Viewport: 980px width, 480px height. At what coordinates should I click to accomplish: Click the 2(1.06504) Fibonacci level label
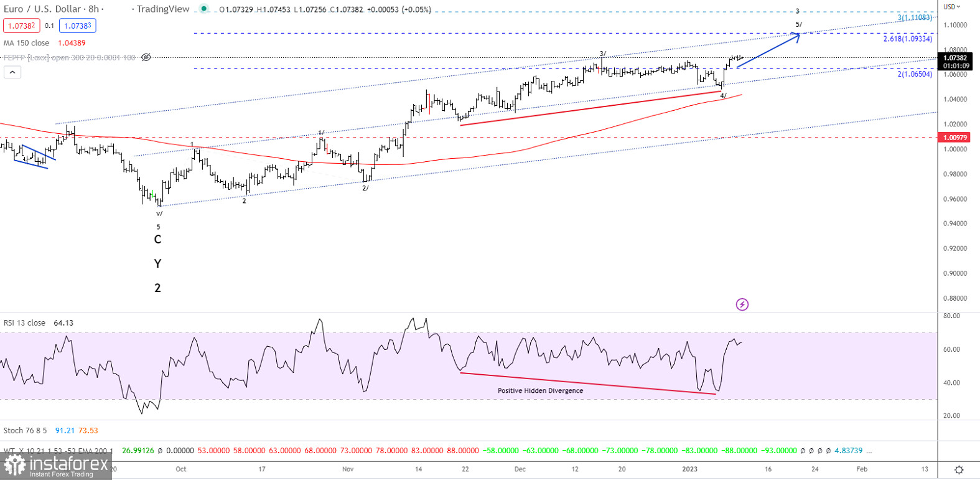(915, 74)
